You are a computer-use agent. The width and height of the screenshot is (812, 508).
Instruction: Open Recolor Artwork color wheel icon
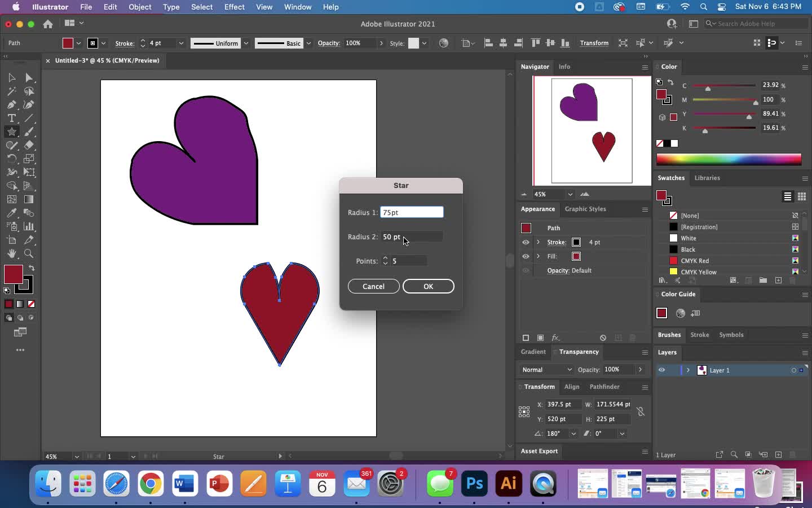(x=444, y=43)
